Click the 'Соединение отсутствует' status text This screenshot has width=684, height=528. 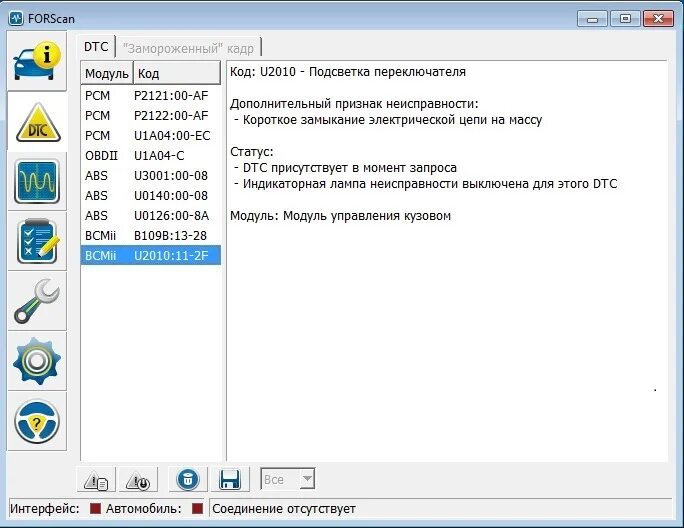click(284, 509)
